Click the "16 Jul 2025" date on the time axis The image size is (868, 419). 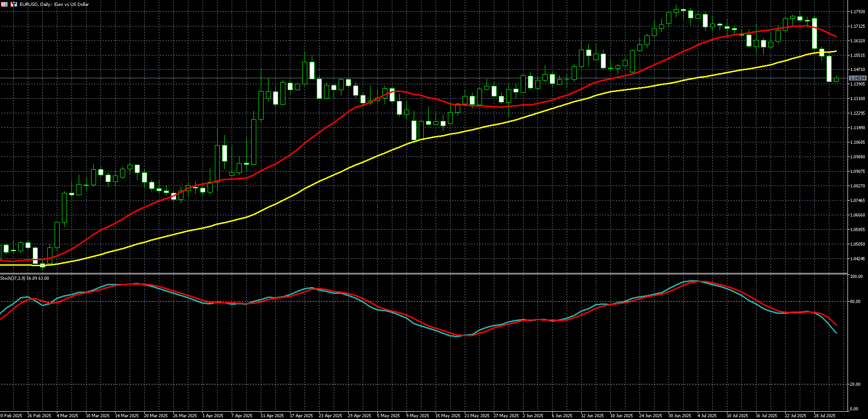tap(766, 416)
